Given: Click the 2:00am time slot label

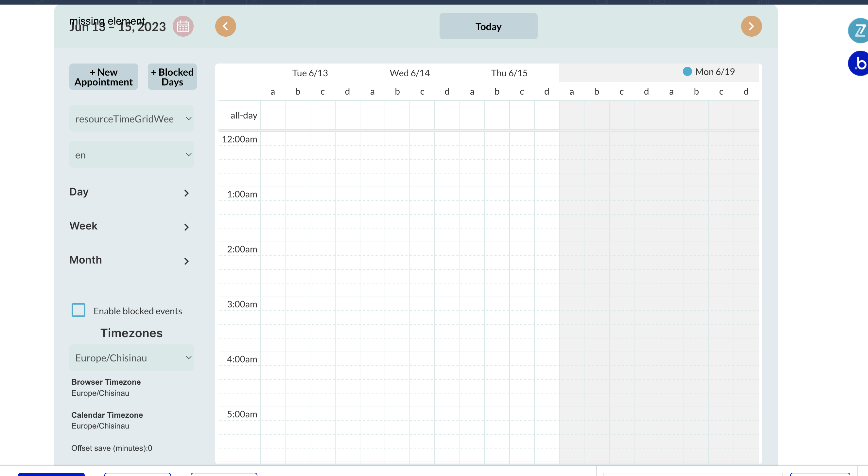Looking at the screenshot, I should (x=242, y=249).
